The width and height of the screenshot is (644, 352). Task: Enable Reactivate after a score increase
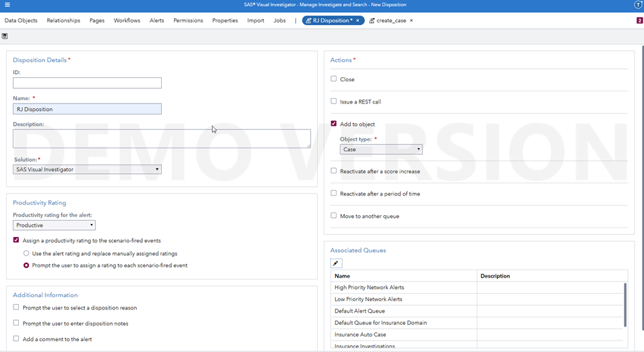pyautogui.click(x=333, y=171)
